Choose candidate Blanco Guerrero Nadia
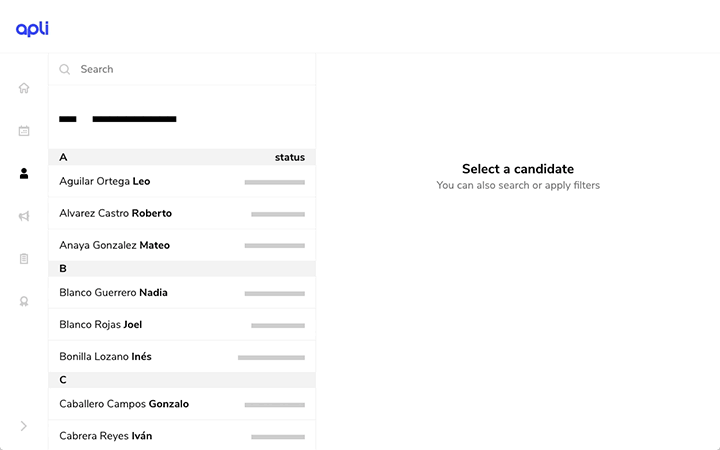The image size is (720, 450). click(x=182, y=292)
